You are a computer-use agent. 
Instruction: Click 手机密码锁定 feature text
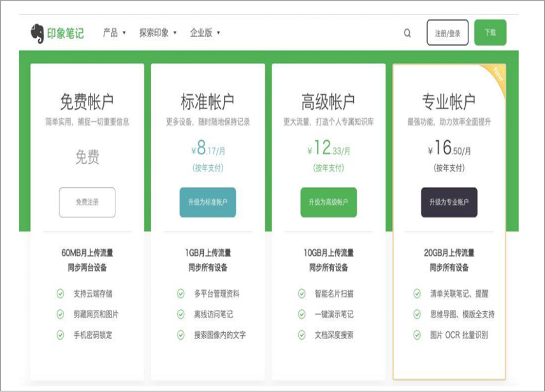(x=93, y=335)
